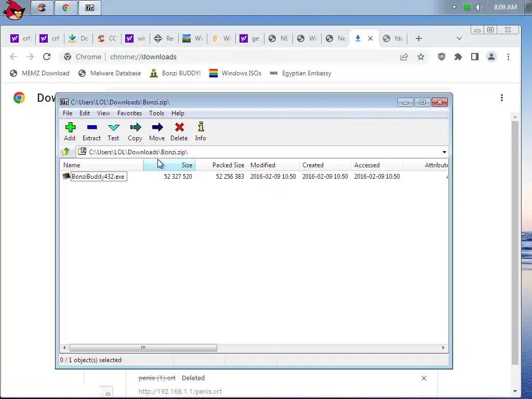Click the Add toolbar icon in 7-Zip
Image resolution: width=532 pixels, height=399 pixels.
70,128
